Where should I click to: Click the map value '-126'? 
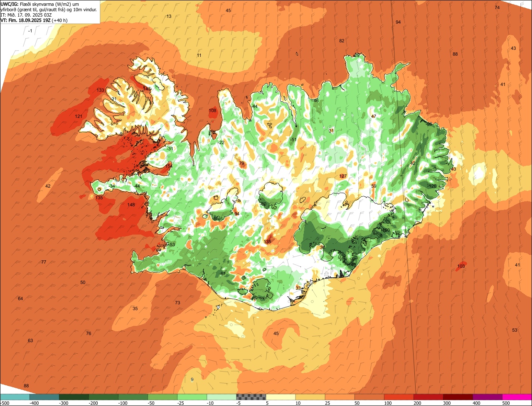click(432, 186)
